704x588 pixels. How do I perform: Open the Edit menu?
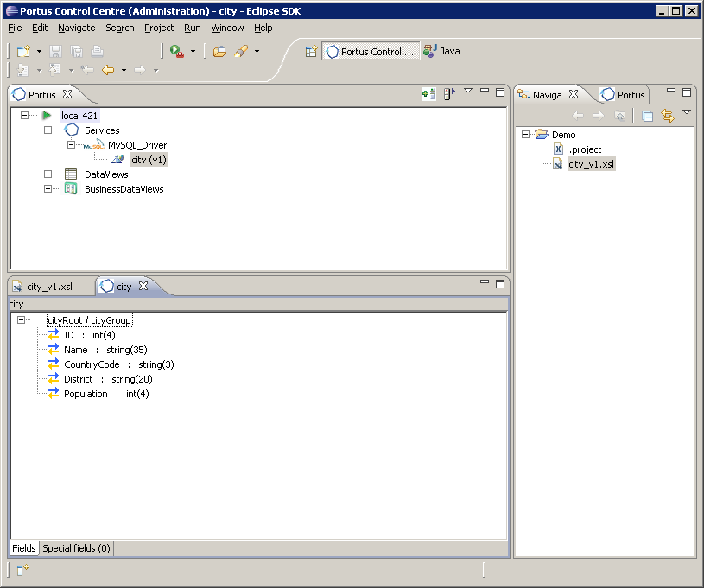click(x=40, y=28)
